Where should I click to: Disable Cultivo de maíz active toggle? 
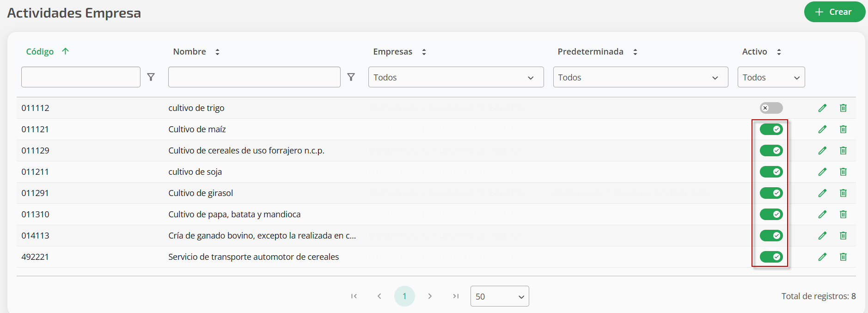click(771, 129)
